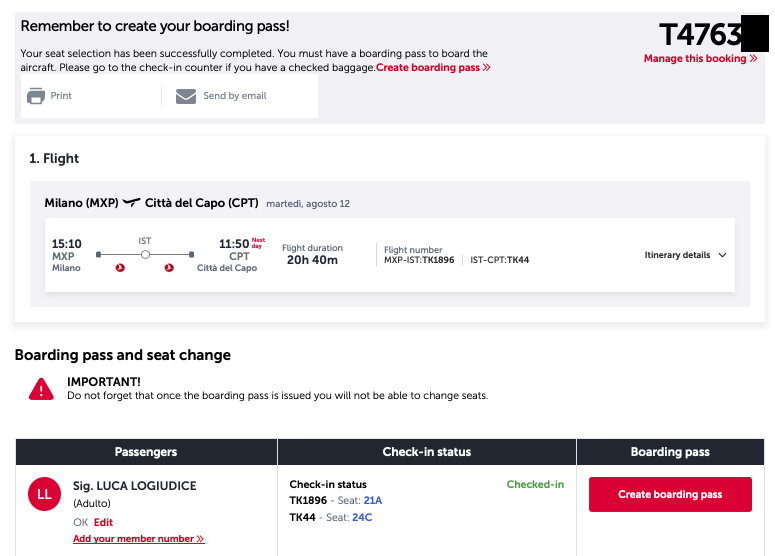Viewport: 775px width, 556px height.
Task: Expand the Itinerary details chevron
Action: (723, 255)
